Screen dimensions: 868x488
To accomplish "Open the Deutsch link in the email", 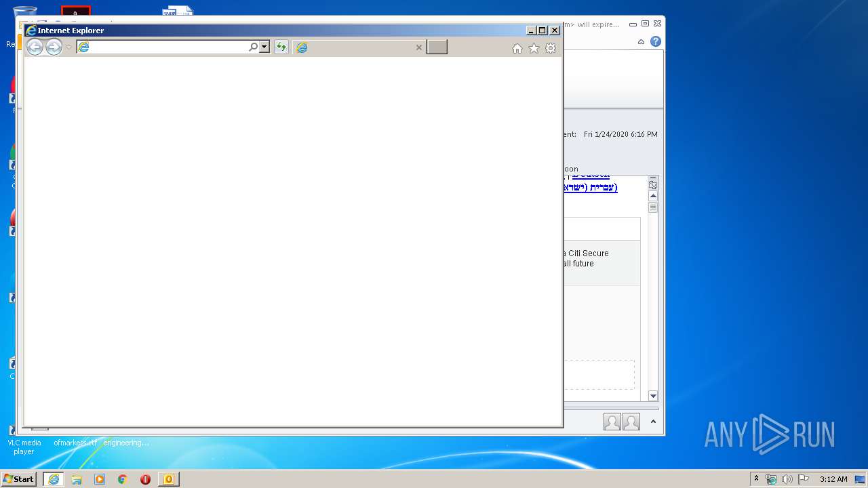I will (591, 176).
